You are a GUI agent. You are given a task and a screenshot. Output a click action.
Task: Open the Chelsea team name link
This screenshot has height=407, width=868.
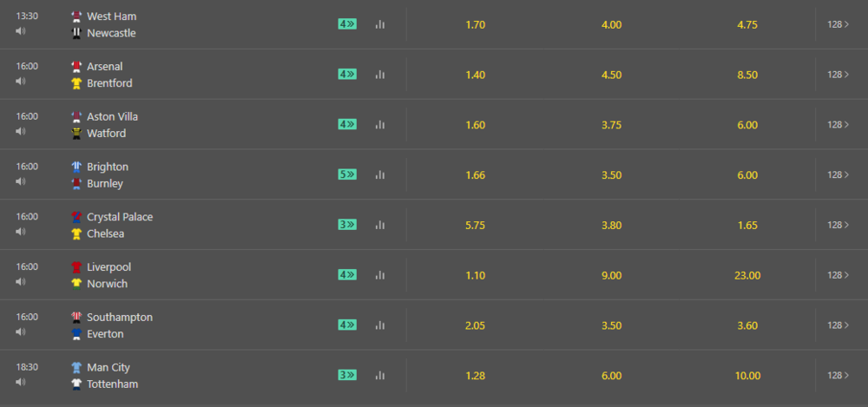point(105,233)
